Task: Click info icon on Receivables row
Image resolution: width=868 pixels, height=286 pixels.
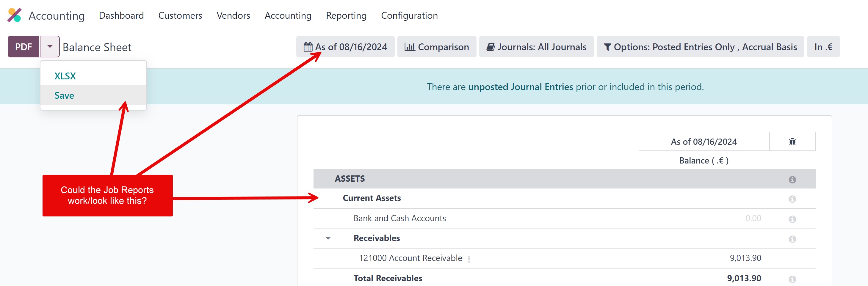Action: (792, 239)
